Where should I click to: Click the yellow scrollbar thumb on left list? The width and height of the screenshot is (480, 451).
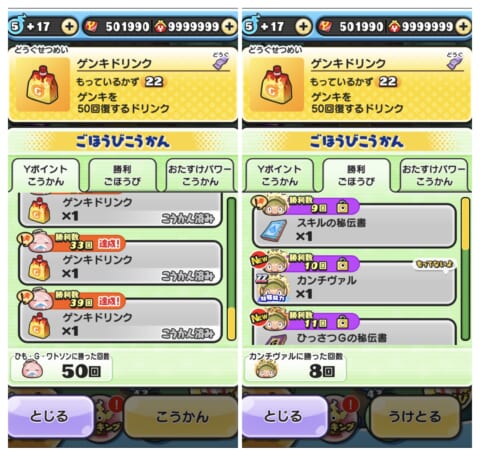[231, 324]
